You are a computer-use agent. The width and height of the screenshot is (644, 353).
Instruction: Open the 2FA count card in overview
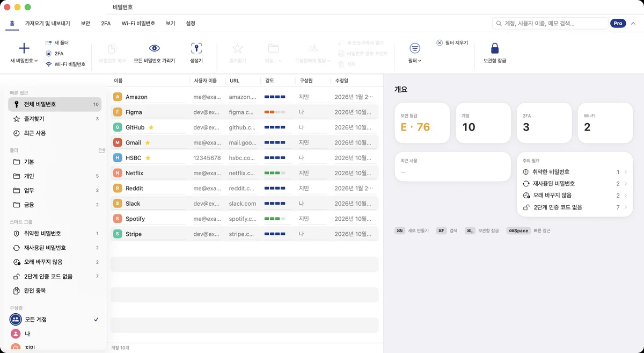[x=545, y=123]
